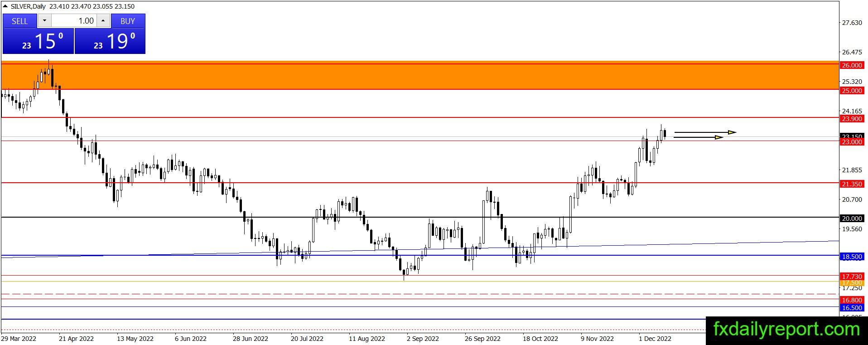This screenshot has height=345, width=868.
Task: Select the orange resistance zone rectangle
Action: 420,76
